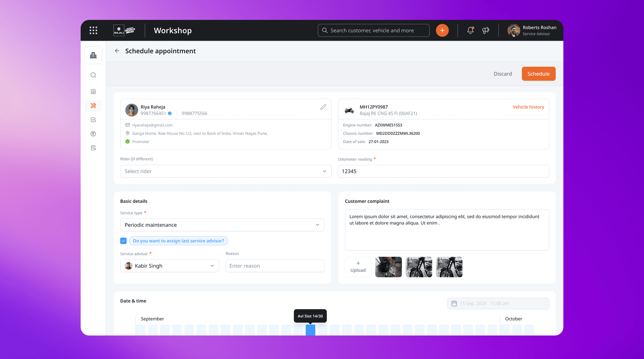Select the wrench service sidebar icon
The image size is (644, 359).
tap(93, 106)
